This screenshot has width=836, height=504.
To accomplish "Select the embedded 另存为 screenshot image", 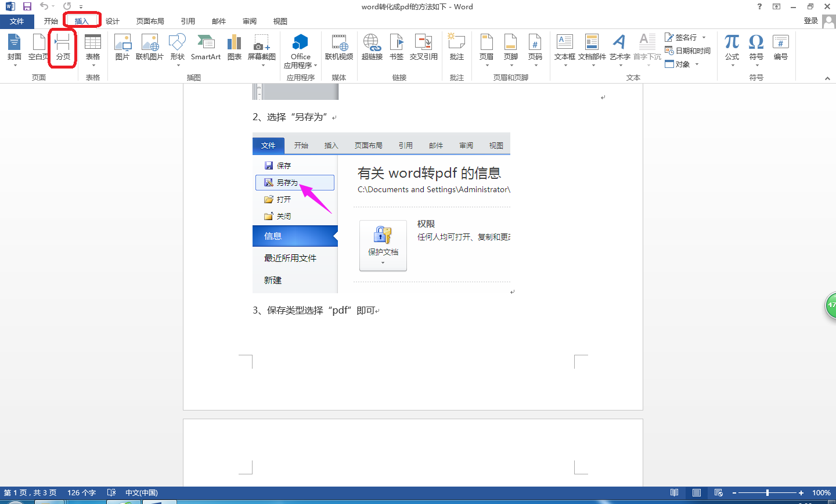I will click(x=381, y=213).
